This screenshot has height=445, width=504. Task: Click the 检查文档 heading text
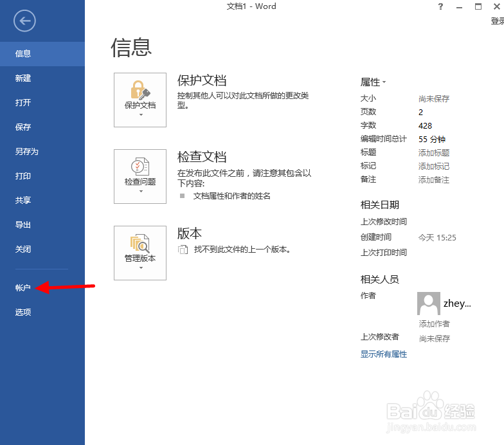(202, 157)
